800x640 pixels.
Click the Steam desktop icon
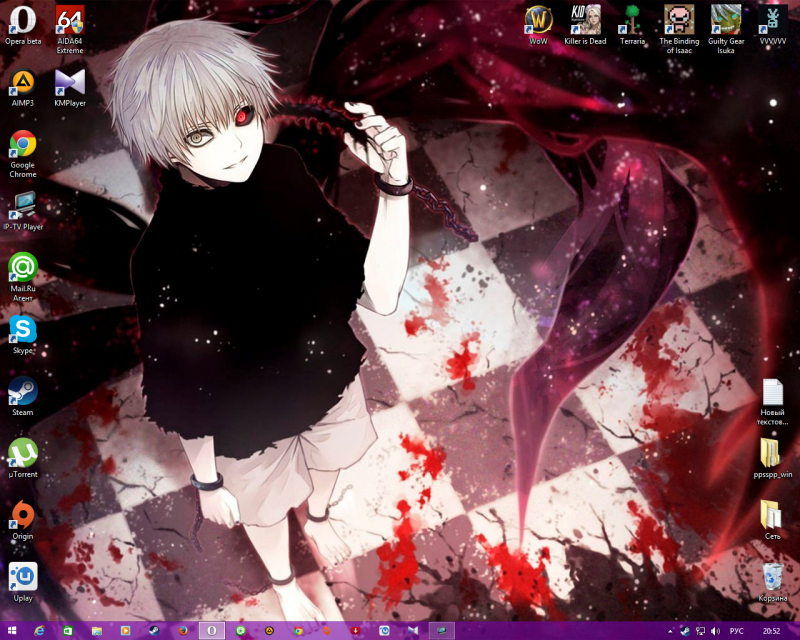(x=23, y=397)
